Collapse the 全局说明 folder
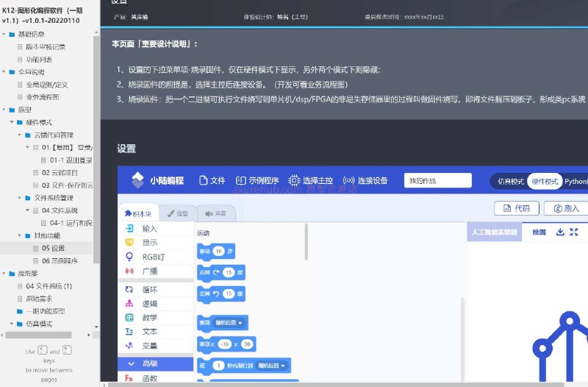The width and height of the screenshot is (588, 387). pos(4,71)
